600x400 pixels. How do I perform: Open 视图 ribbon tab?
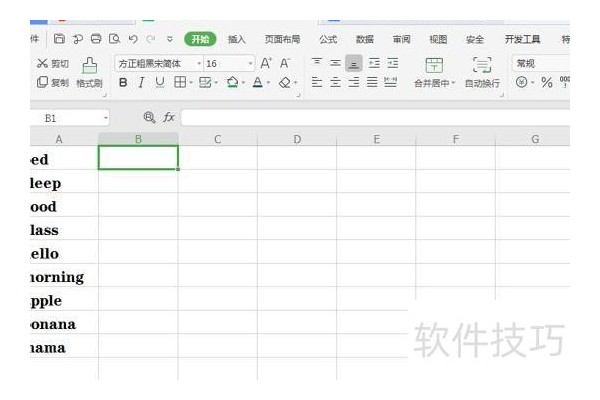438,39
